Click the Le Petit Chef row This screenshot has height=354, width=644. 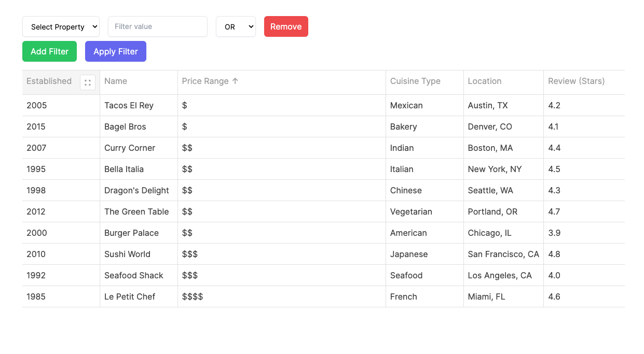[131, 296]
